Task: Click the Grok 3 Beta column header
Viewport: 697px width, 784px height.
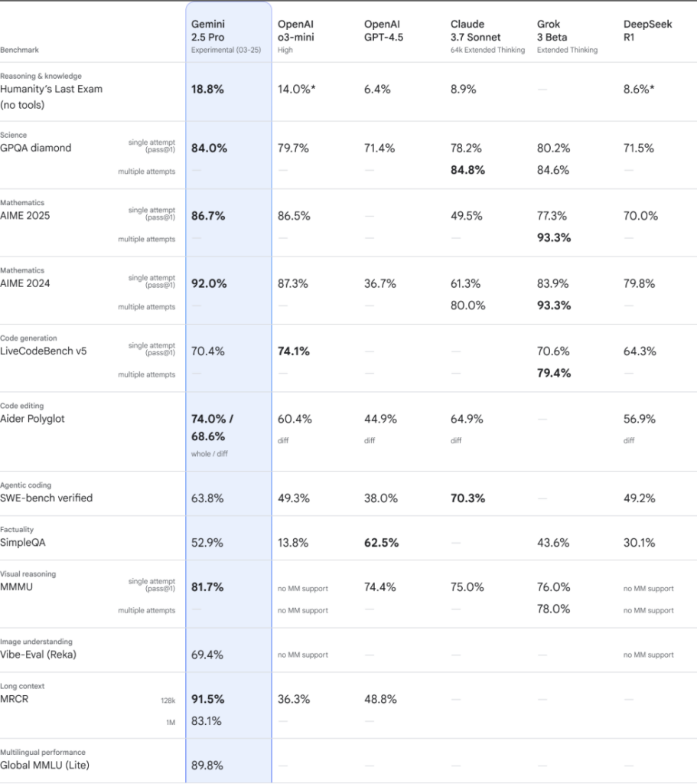Action: click(x=567, y=37)
